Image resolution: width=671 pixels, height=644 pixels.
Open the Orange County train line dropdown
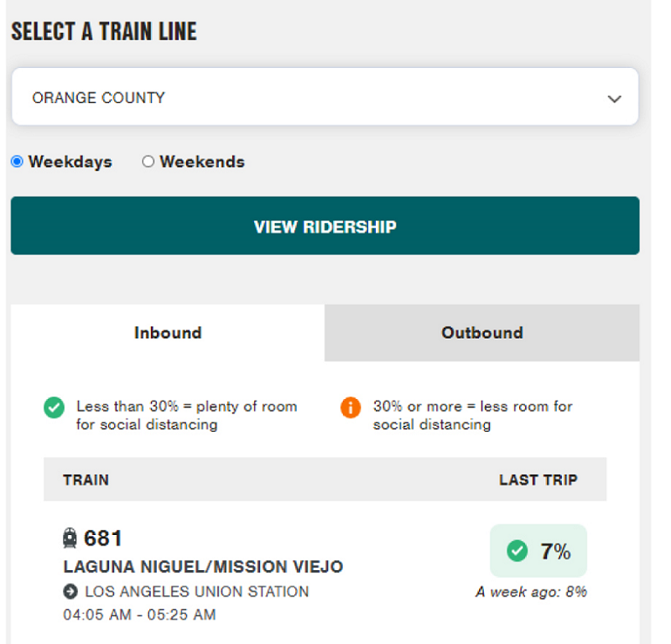pos(325,97)
